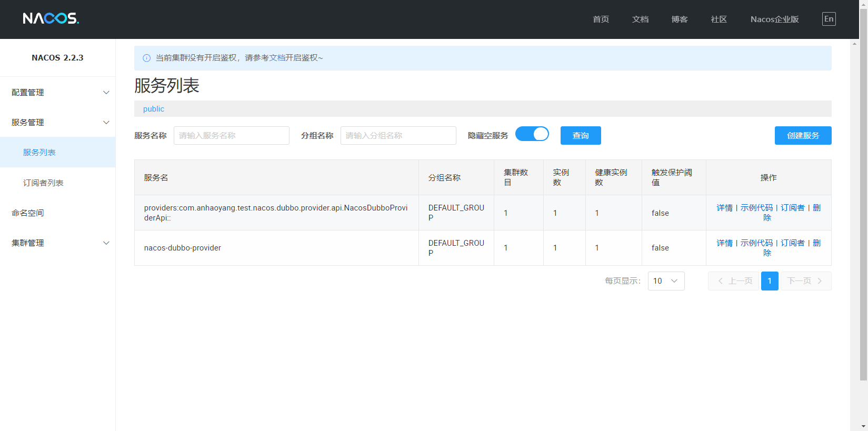Click the 分组名称 column header
Image resolution: width=868 pixels, height=431 pixels.
click(456, 177)
